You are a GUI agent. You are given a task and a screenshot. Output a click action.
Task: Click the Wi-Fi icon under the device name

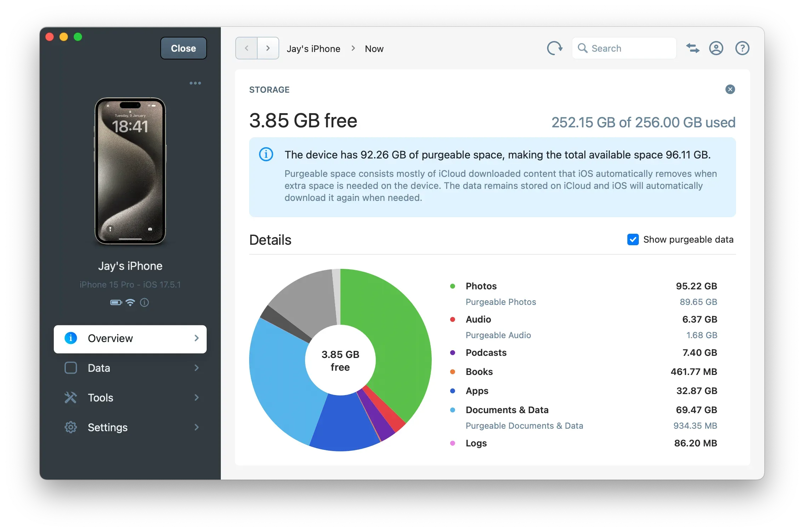pyautogui.click(x=130, y=302)
